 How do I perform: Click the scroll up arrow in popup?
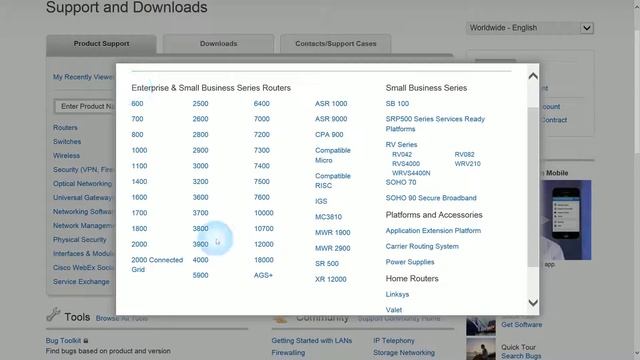pyautogui.click(x=533, y=76)
